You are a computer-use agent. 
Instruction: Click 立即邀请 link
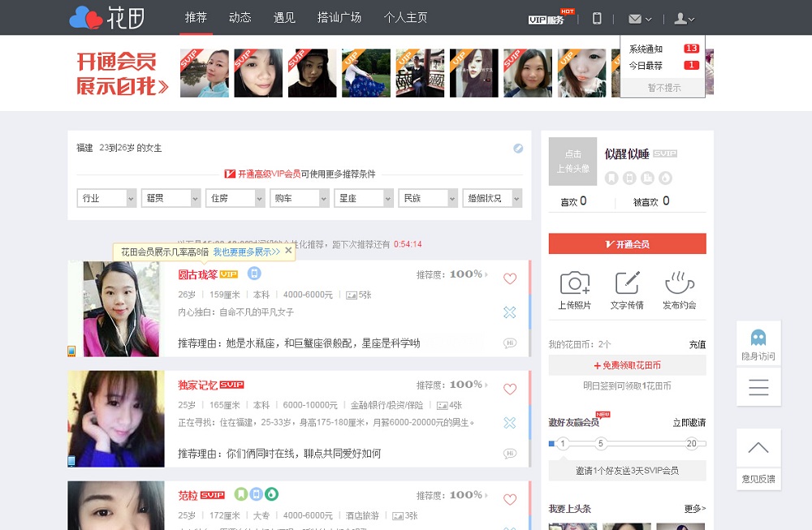click(689, 422)
